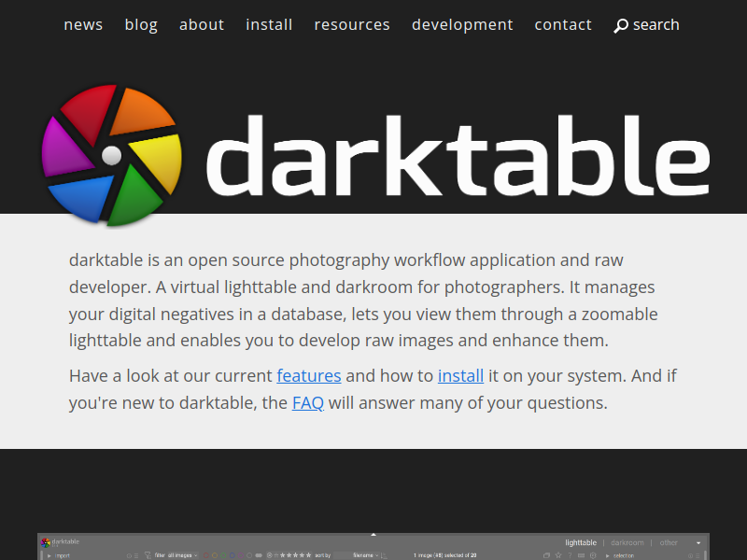747x560 pixels.
Task: Open the news page
Action: tap(83, 25)
